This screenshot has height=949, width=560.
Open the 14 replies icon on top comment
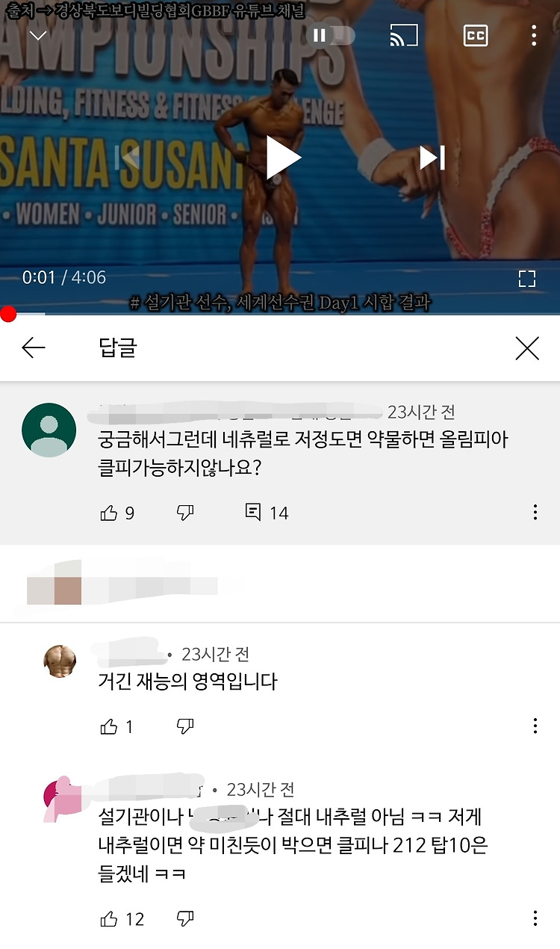coord(253,513)
